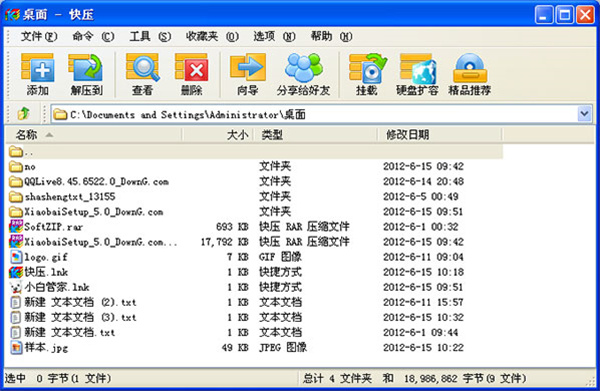The height and width of the screenshot is (391, 600).
Task: Sort by 名称 column header
Action: (x=94, y=135)
